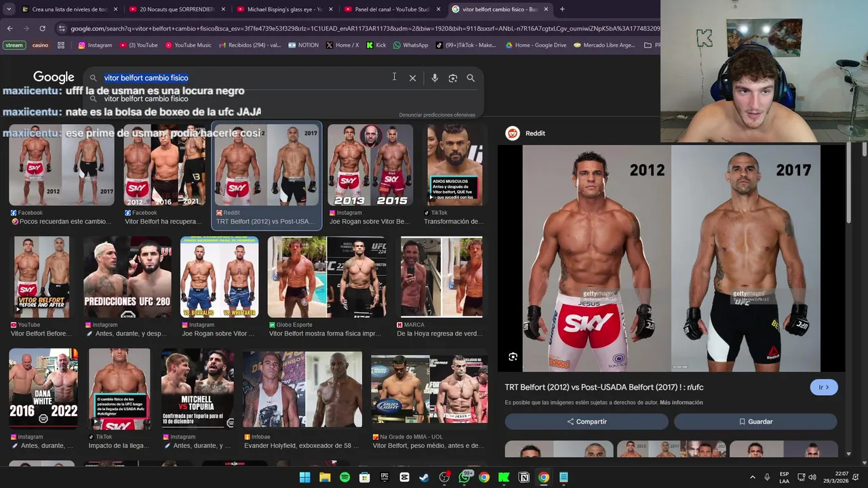Click the preview panel vertical scrollbar

(848, 183)
